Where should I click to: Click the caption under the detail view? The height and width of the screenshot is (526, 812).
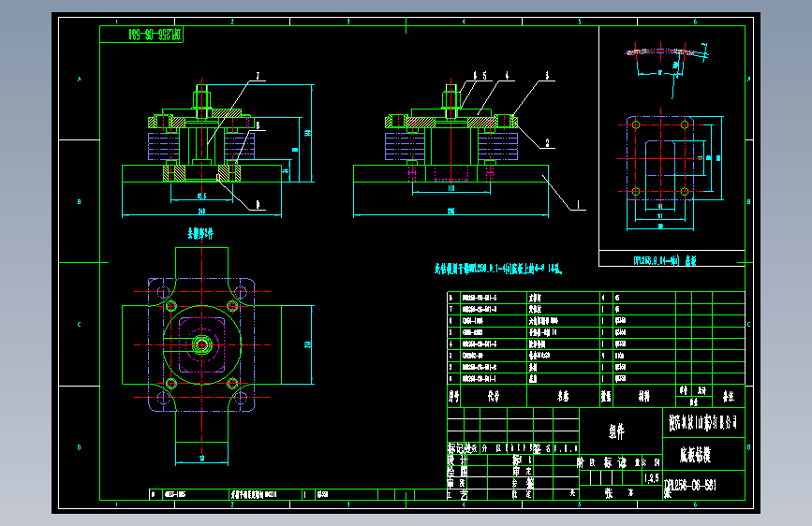pos(664,260)
